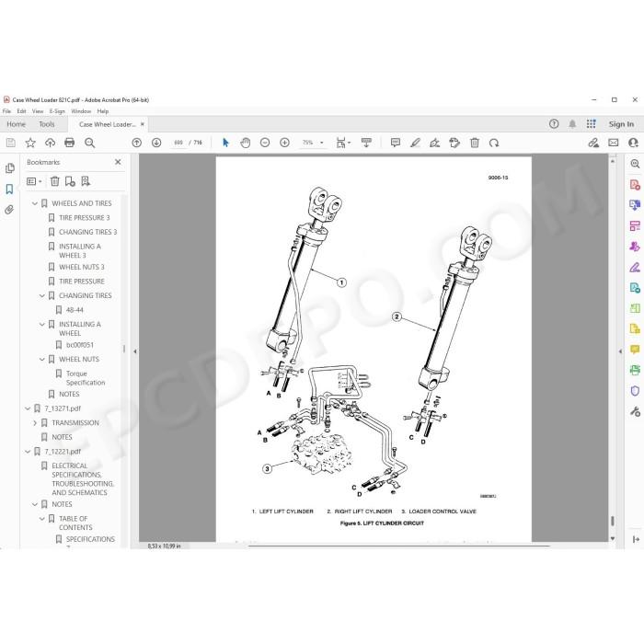Click the Save file icon
644x644 pixels.
pyautogui.click(x=11, y=143)
